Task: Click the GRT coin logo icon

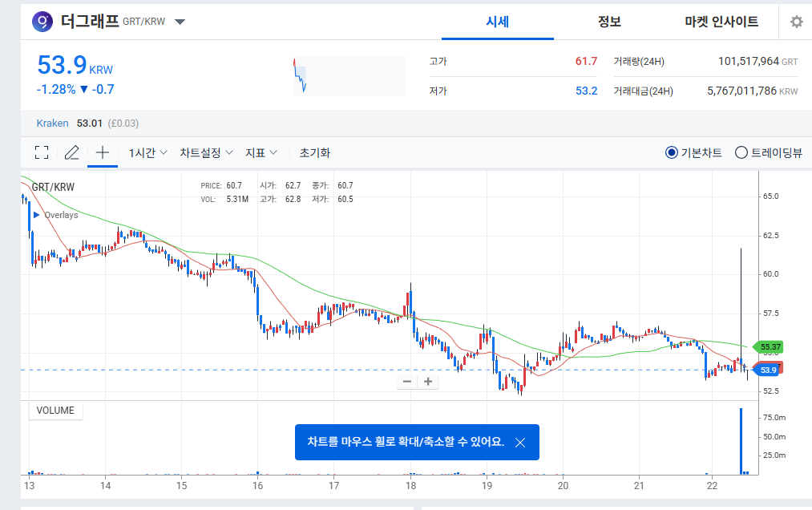Action: (42, 22)
